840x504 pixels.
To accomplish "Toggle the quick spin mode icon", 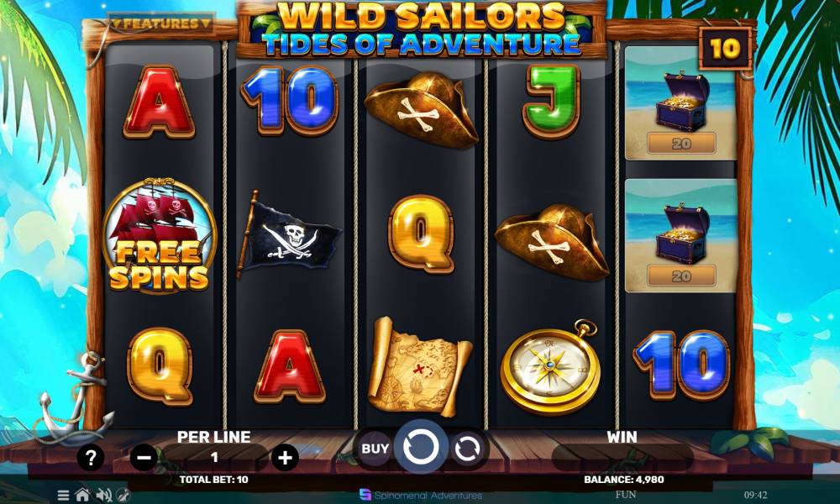I will pos(123,496).
